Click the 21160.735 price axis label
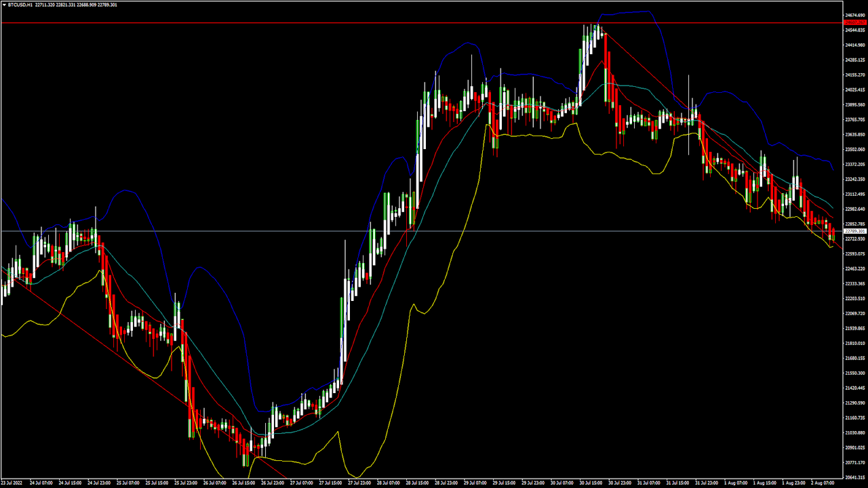The height and width of the screenshot is (488, 868). coord(855,418)
